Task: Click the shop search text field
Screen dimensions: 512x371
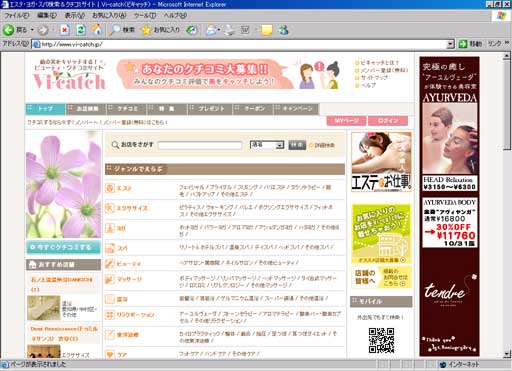Action: [x=200, y=145]
